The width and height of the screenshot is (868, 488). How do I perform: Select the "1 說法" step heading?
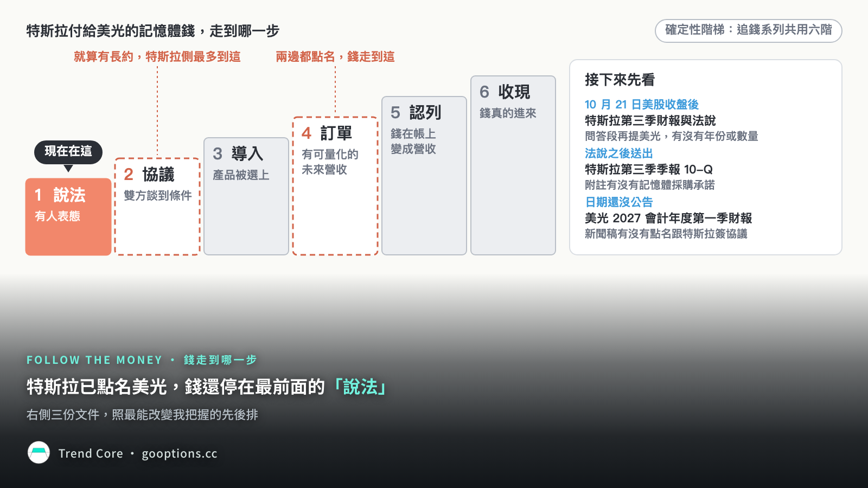coord(60,195)
